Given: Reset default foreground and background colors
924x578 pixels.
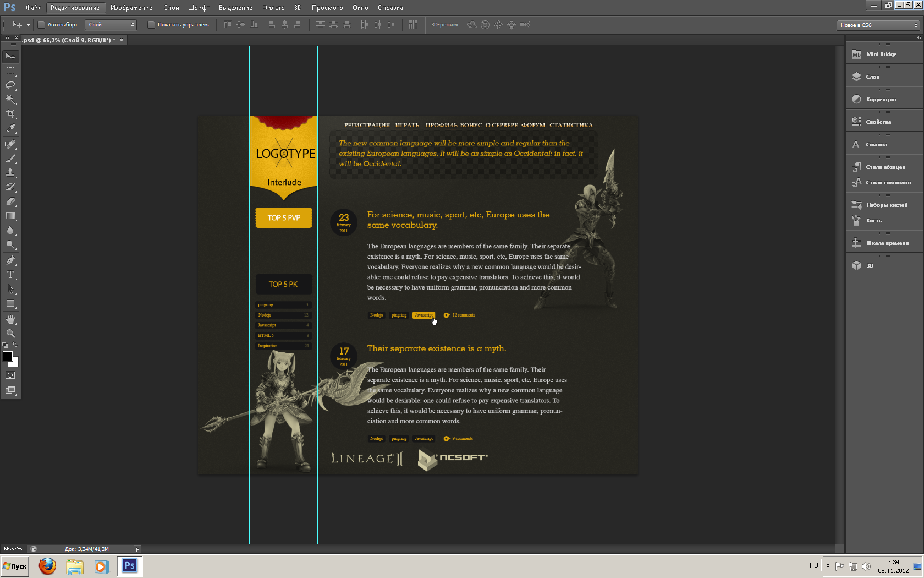Looking at the screenshot, I should click(5, 345).
